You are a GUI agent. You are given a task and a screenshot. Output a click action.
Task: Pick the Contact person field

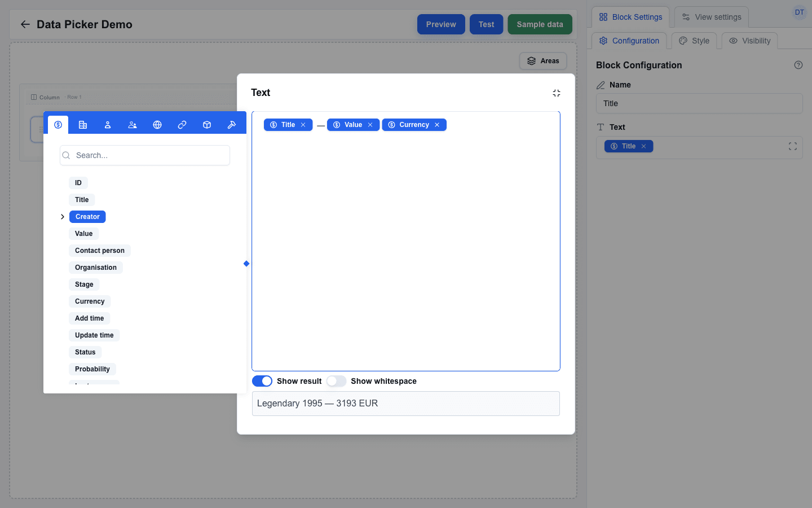coord(100,251)
